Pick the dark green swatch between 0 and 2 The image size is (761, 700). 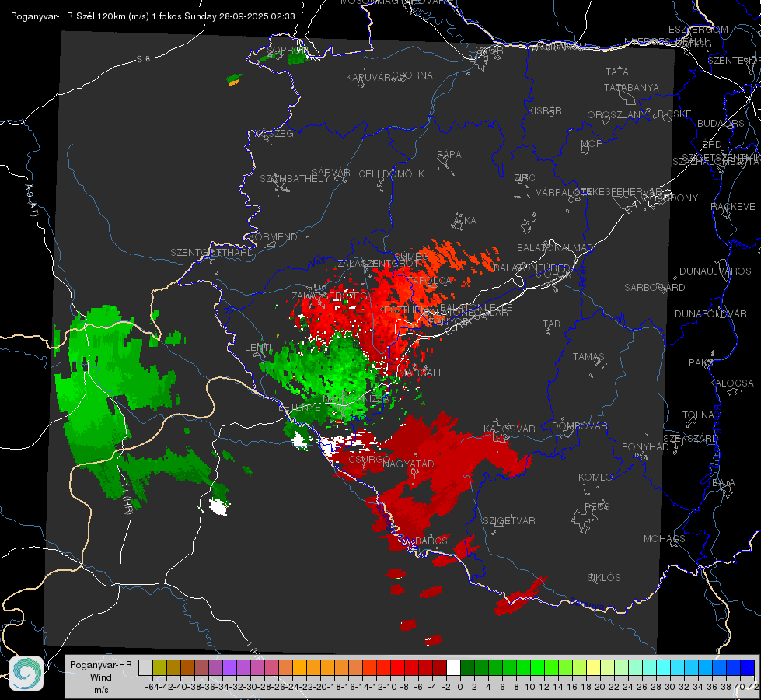click(467, 667)
